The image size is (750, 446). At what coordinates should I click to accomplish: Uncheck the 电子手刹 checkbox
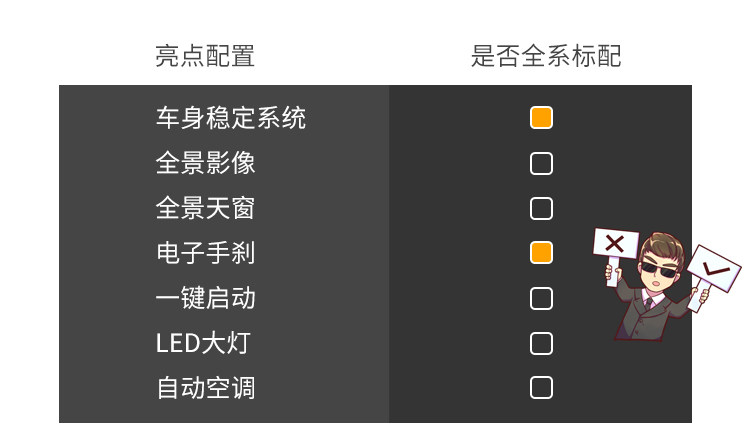point(541,253)
